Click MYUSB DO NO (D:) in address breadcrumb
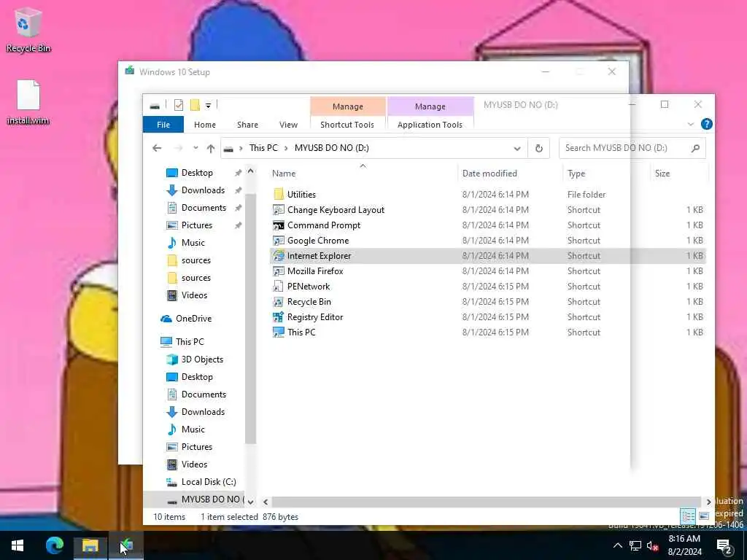The image size is (747, 560). (332, 148)
